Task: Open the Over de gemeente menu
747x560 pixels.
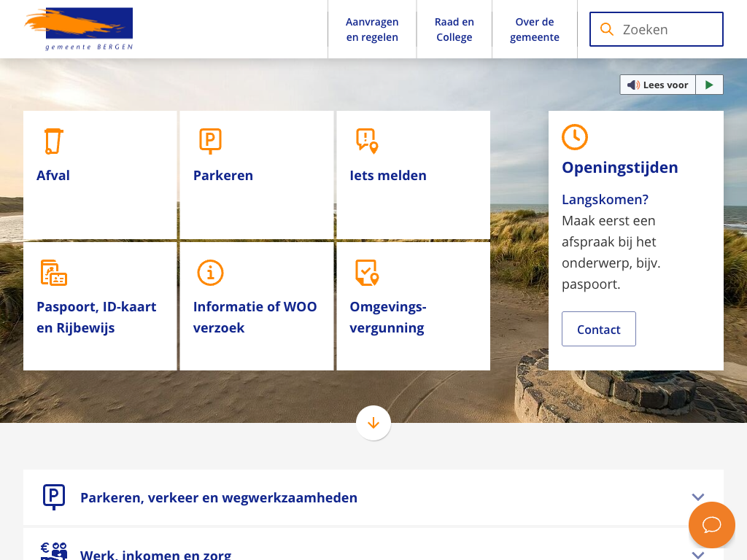Action: click(535, 29)
